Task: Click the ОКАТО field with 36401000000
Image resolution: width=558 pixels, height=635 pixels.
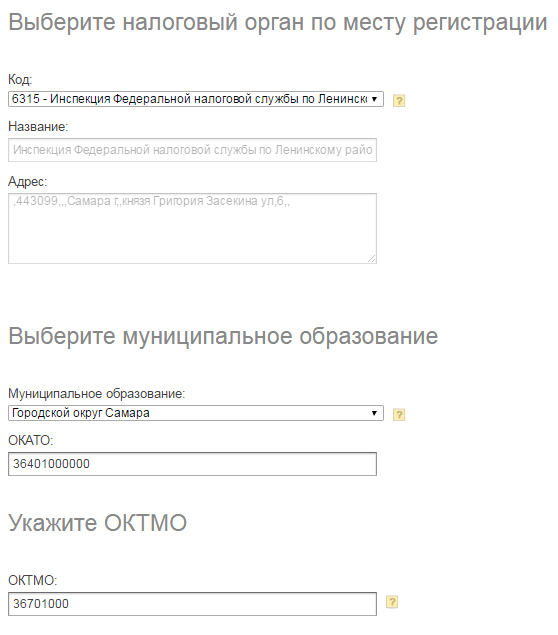Action: tap(192, 464)
